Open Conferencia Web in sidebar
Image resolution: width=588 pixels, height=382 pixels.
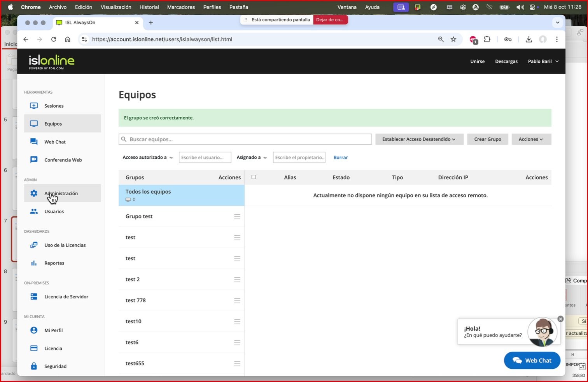[63, 160]
